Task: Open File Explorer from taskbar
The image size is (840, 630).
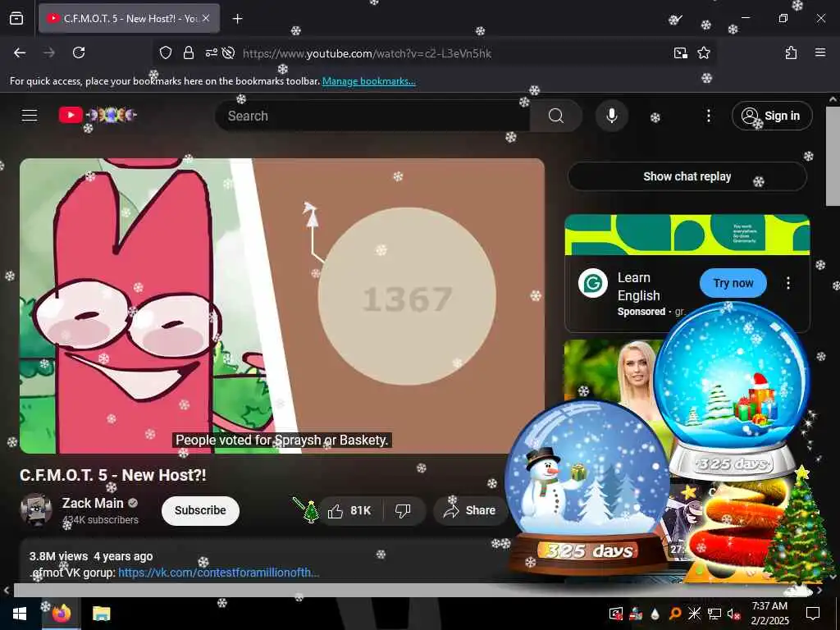Action: point(101,614)
